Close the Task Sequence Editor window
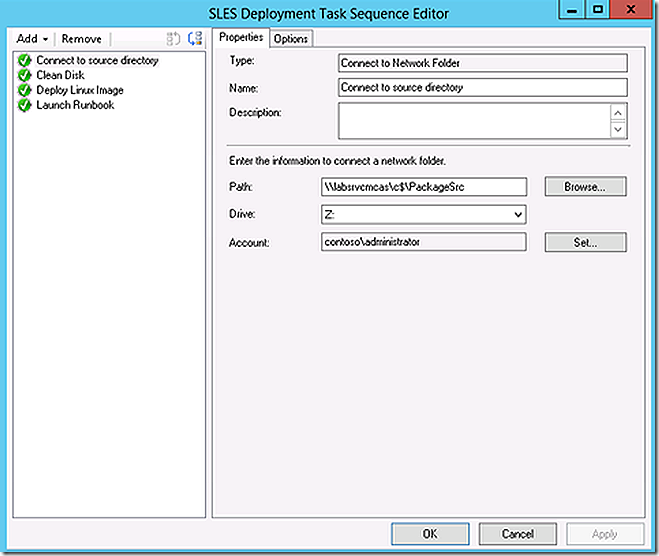Viewport: 659px width, 556px height. click(x=630, y=9)
